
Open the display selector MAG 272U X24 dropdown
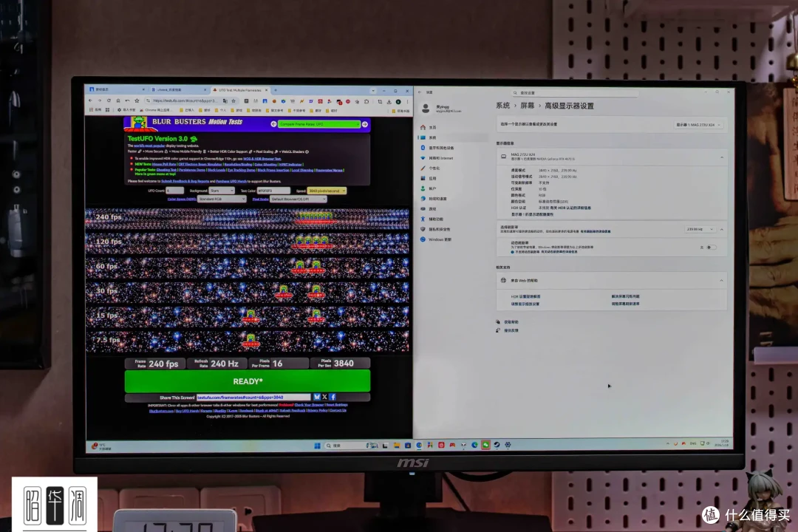[x=698, y=125]
